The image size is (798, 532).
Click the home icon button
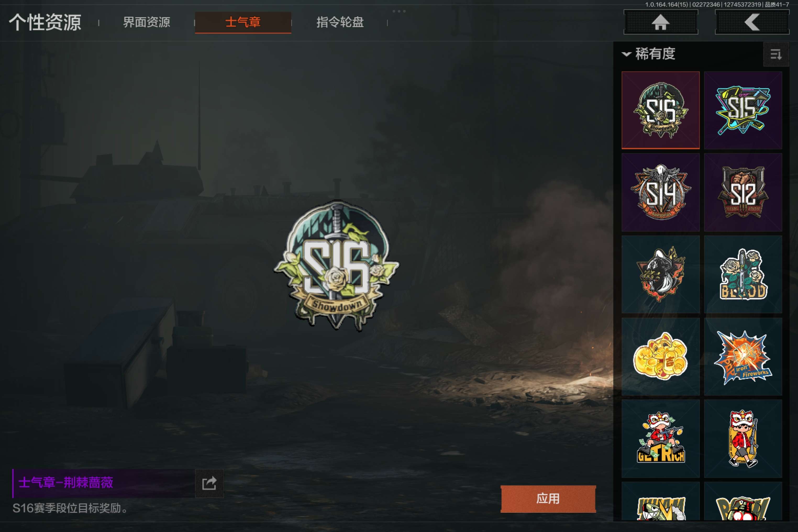(x=661, y=22)
